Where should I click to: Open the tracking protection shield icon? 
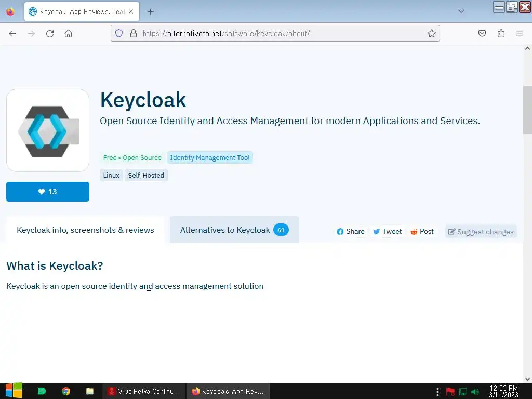(119, 33)
